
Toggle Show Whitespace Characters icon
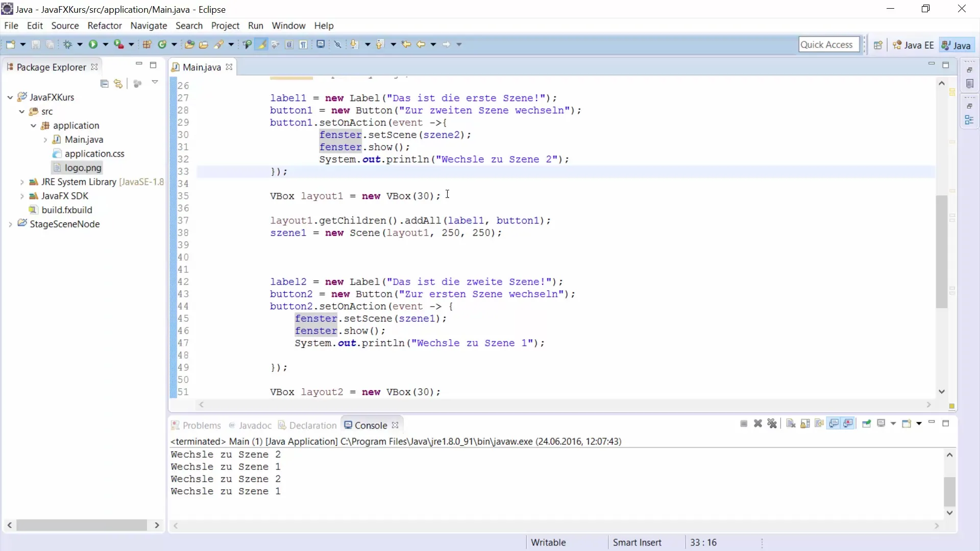point(304,45)
